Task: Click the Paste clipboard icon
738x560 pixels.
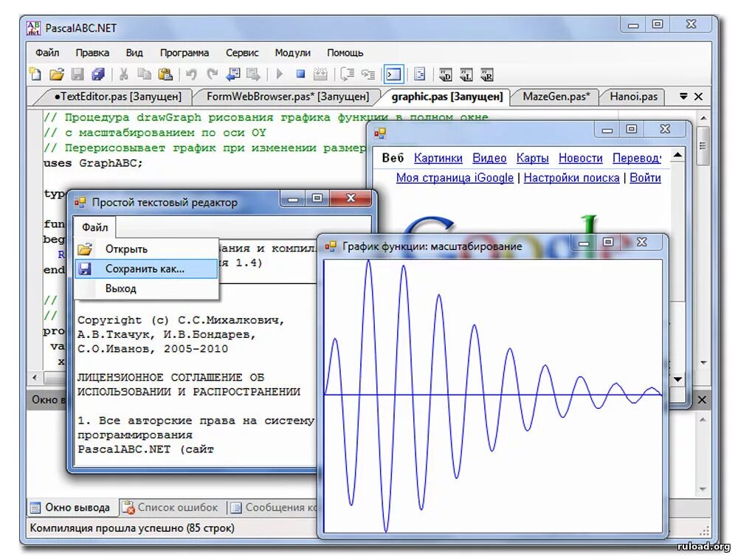Action: pos(165,75)
